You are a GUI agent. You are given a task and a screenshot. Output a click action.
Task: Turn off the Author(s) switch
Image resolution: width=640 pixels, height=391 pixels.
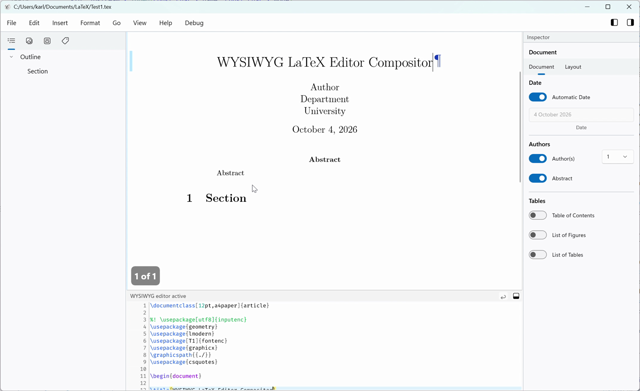pos(538,158)
